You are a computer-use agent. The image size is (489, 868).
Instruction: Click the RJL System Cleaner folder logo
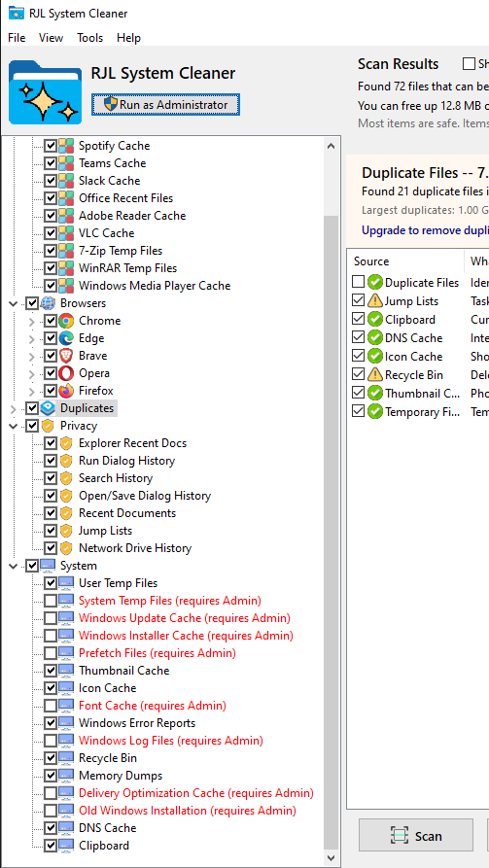coord(46,92)
